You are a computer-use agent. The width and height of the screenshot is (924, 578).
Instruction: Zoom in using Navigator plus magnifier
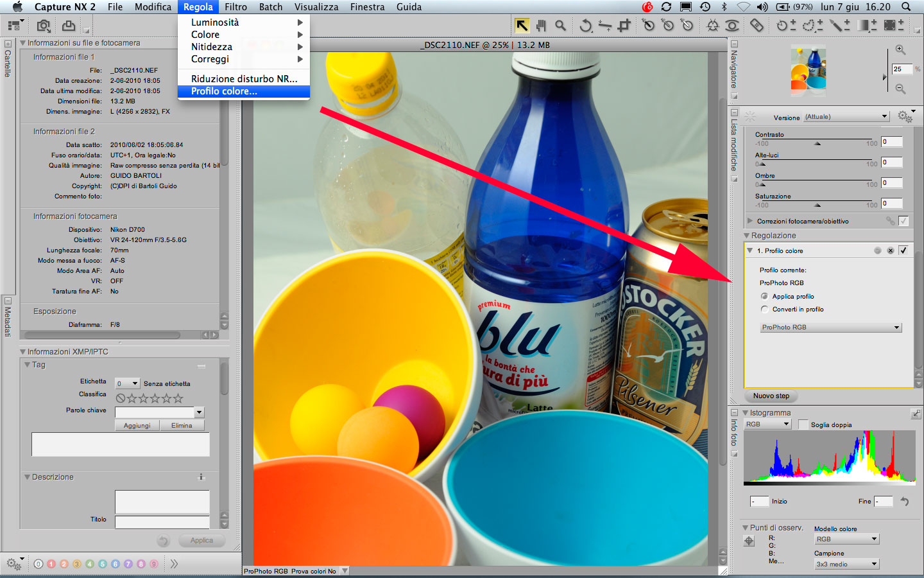900,50
